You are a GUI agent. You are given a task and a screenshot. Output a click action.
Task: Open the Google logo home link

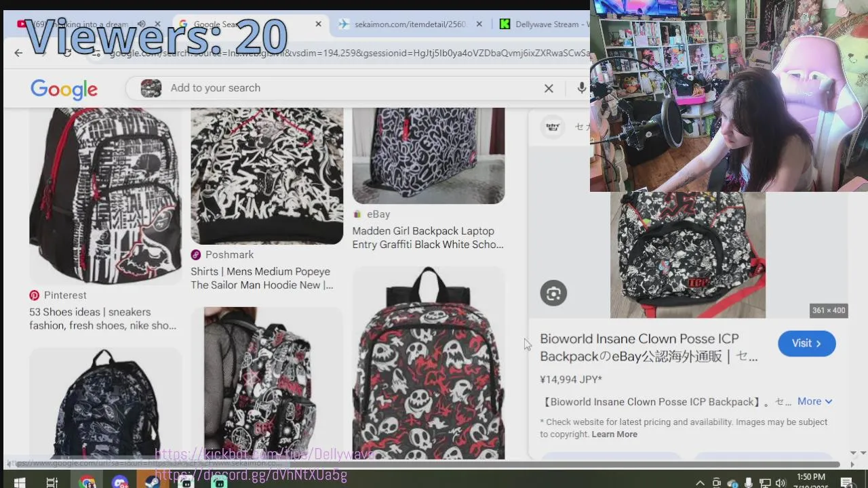coord(64,89)
